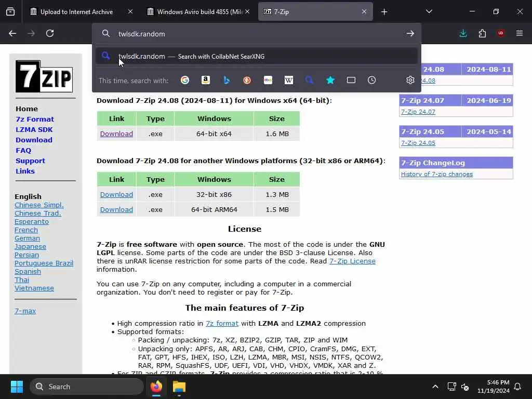The image size is (532, 399).
Task: Click the browser forward arrow
Action: coord(31,33)
